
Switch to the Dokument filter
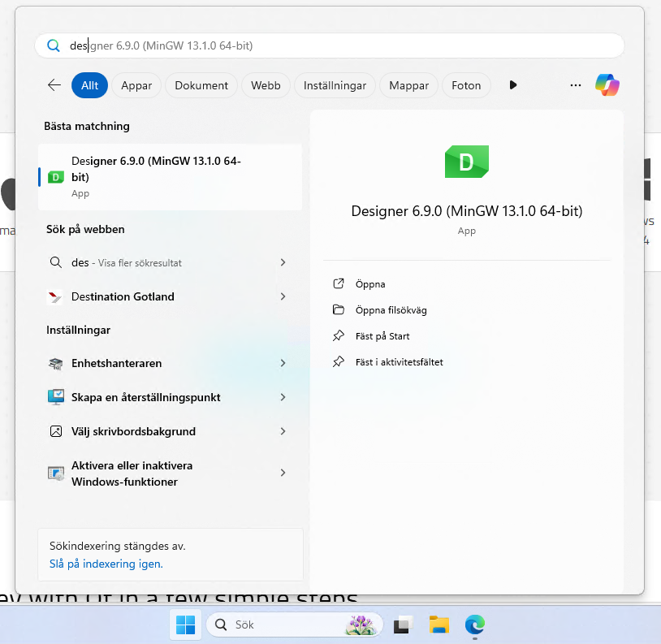201,85
